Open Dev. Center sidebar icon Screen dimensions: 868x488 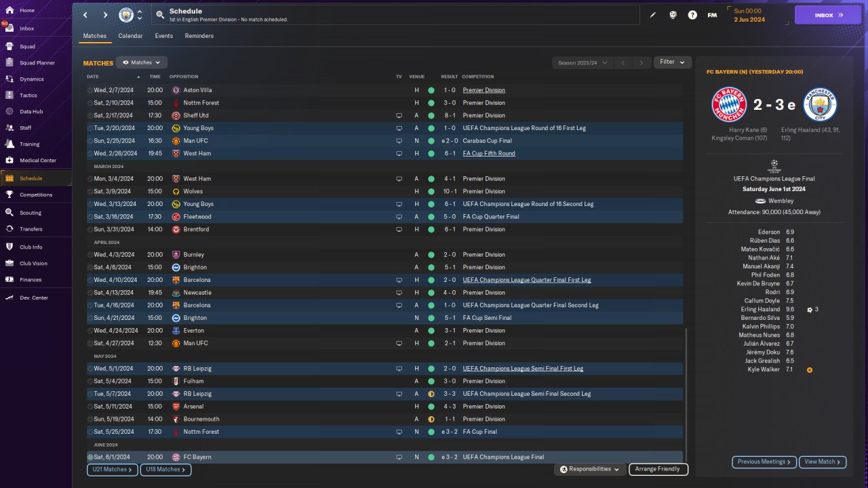[x=9, y=298]
